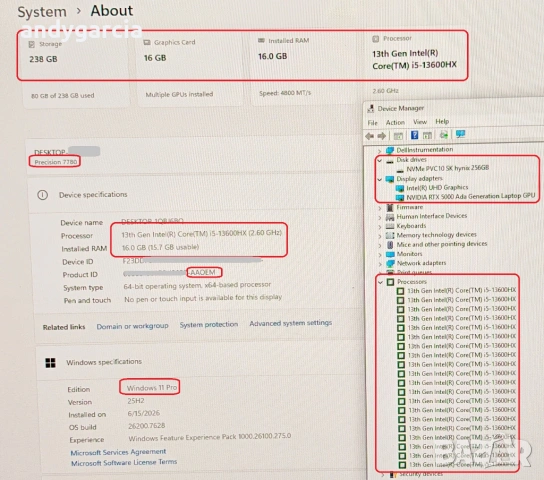Click the No pen or touch input text
544x480 pixels.
point(203,298)
